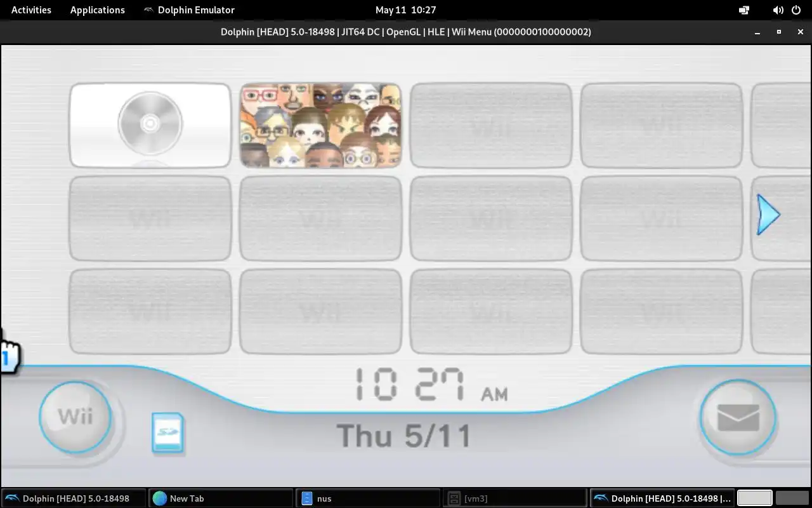Select the first workspace switcher box
This screenshot has height=508, width=812.
click(x=755, y=498)
